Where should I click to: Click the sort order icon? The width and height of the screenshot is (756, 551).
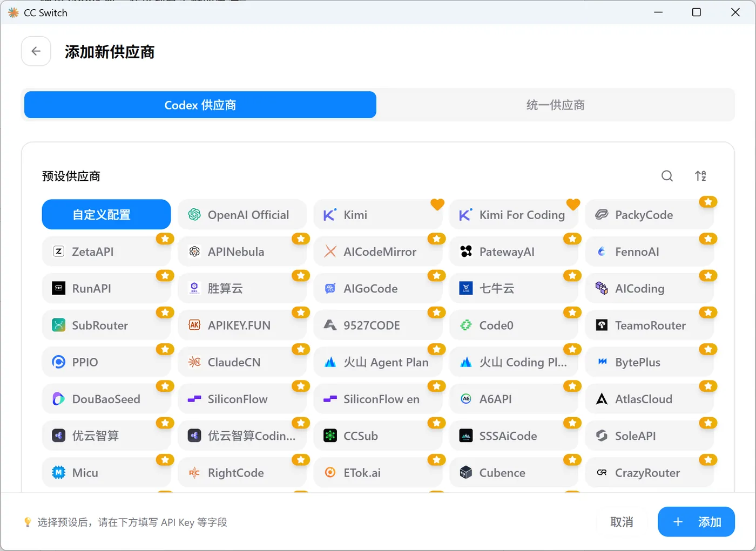coord(700,176)
